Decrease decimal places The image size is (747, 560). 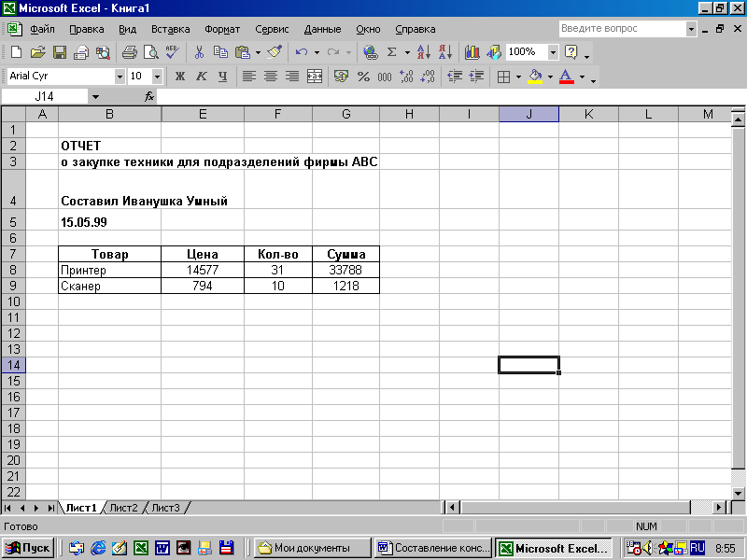[428, 77]
